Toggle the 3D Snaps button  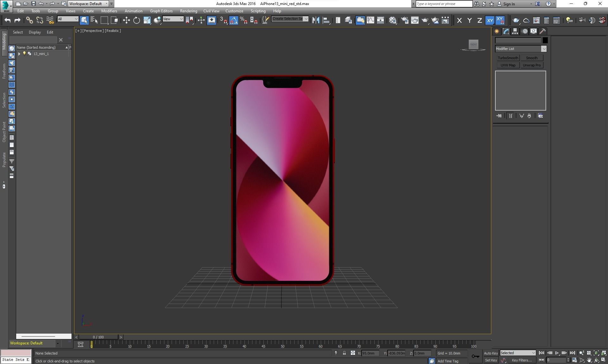click(x=223, y=20)
